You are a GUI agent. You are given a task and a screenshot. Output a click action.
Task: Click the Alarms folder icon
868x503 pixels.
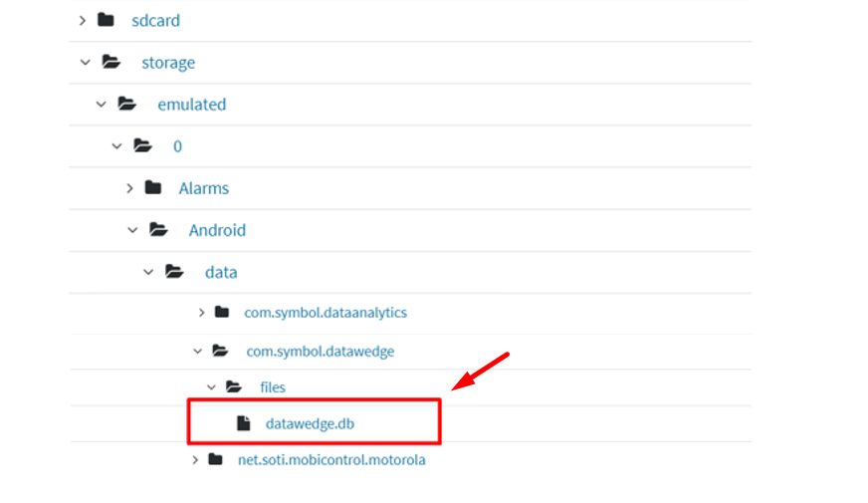(152, 187)
